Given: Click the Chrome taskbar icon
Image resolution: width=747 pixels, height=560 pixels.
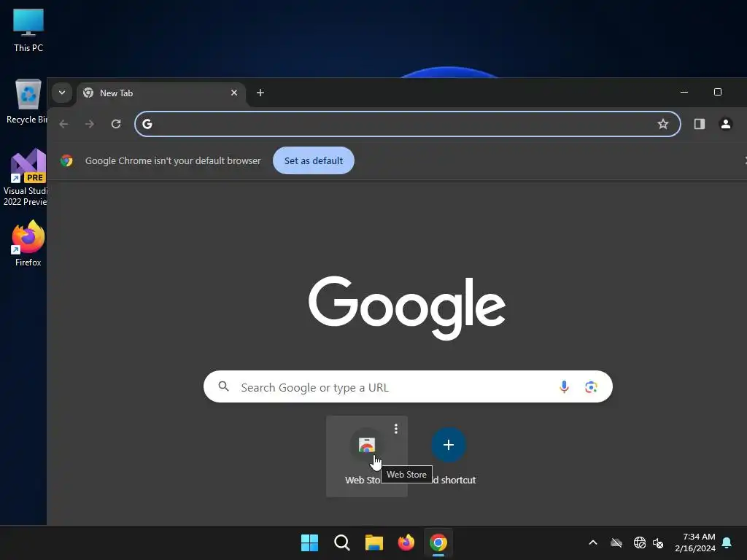Looking at the screenshot, I should click(438, 542).
